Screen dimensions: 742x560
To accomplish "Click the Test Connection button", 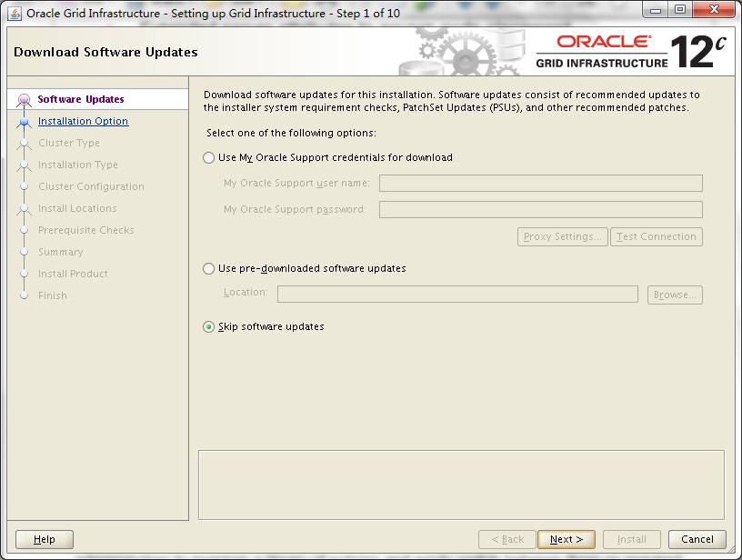I will 657,236.
